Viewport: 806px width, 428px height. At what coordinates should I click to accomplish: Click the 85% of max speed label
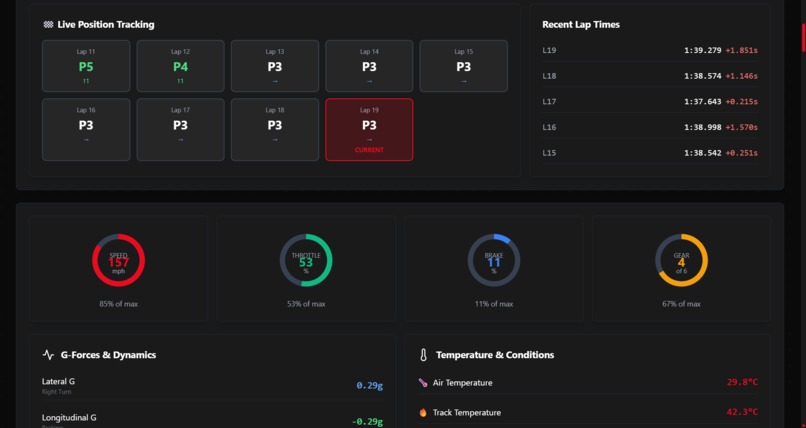tap(118, 304)
